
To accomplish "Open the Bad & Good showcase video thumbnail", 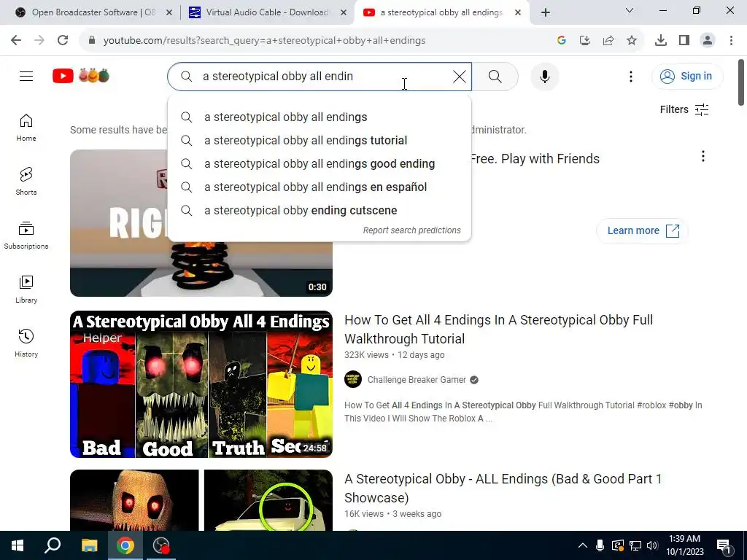I will pos(201,500).
